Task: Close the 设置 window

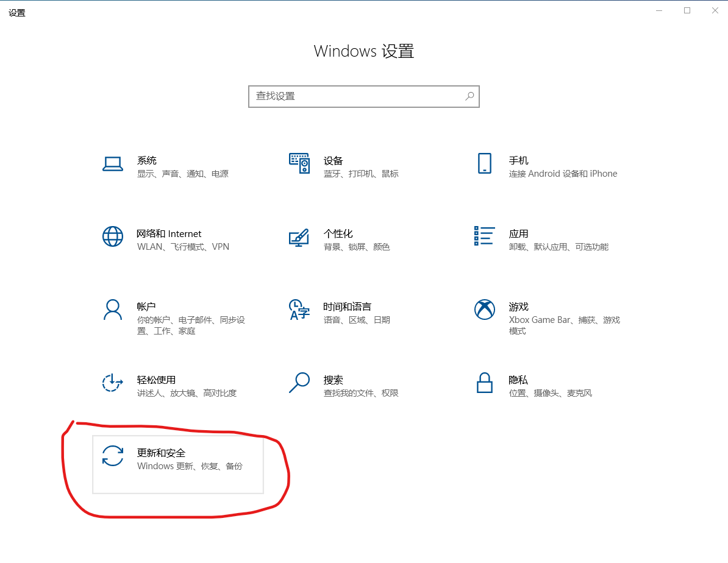Action: 715,11
